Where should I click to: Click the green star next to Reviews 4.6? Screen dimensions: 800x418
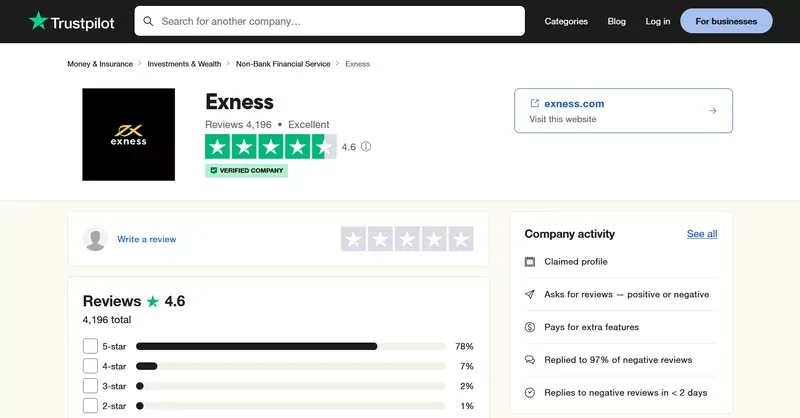click(x=153, y=302)
